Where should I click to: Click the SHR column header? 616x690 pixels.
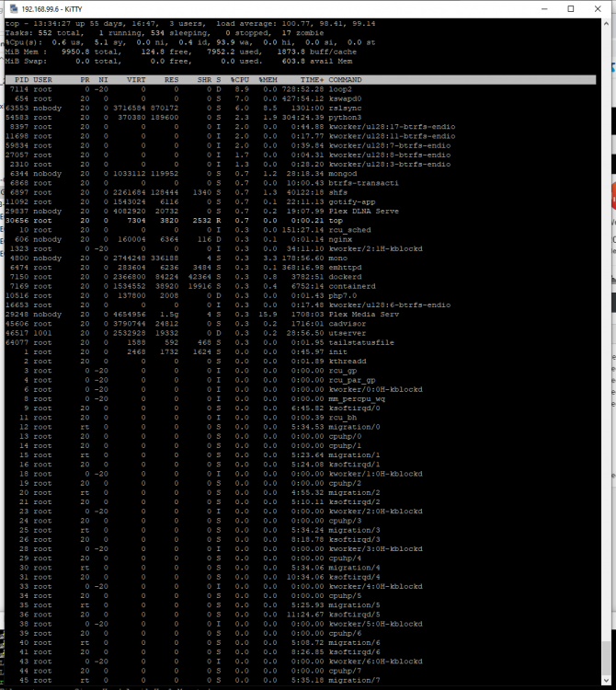(x=204, y=80)
